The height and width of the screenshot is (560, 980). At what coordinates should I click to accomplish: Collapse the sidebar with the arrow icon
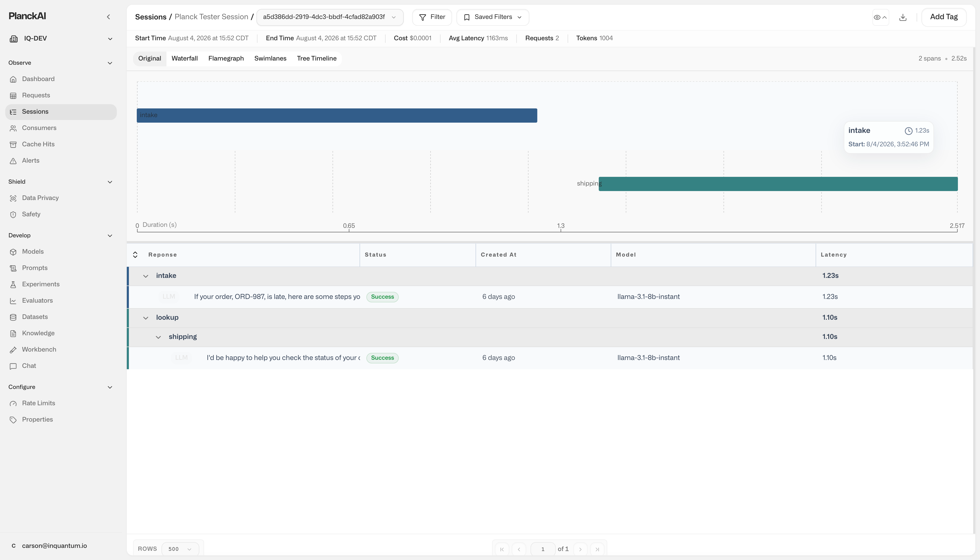108,17
